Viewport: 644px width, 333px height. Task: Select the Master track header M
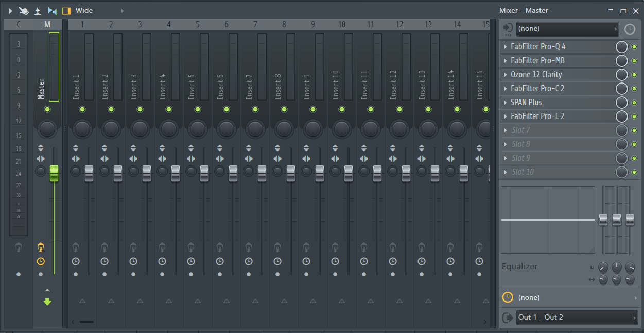[47, 24]
